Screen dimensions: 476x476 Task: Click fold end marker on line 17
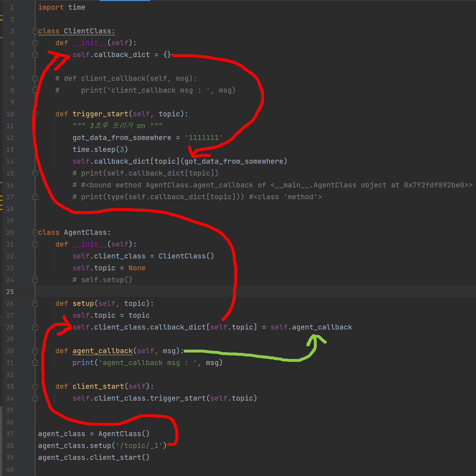coord(35,197)
